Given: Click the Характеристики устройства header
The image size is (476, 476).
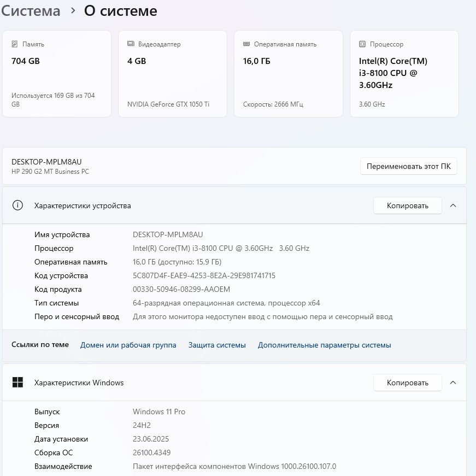Looking at the screenshot, I should (x=234, y=205).
